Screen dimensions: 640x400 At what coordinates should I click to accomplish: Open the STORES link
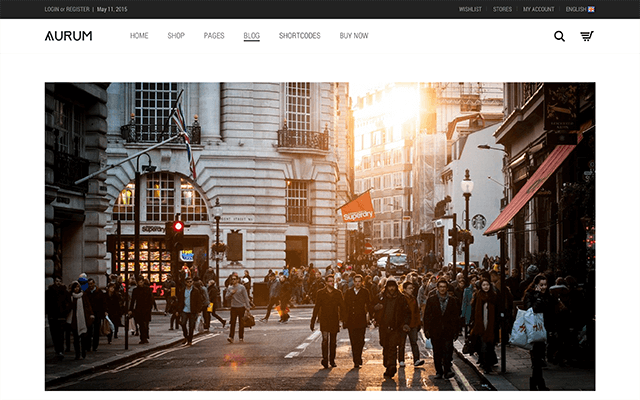[502, 9]
